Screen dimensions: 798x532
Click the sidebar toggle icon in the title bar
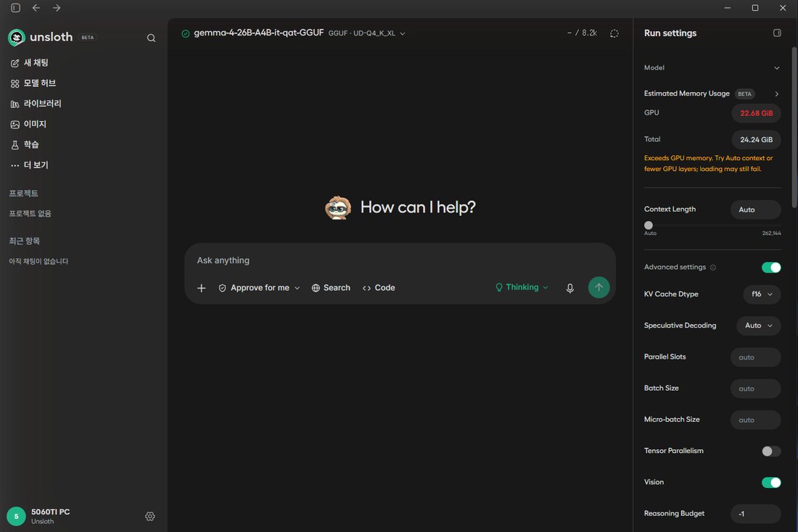[x=16, y=8]
